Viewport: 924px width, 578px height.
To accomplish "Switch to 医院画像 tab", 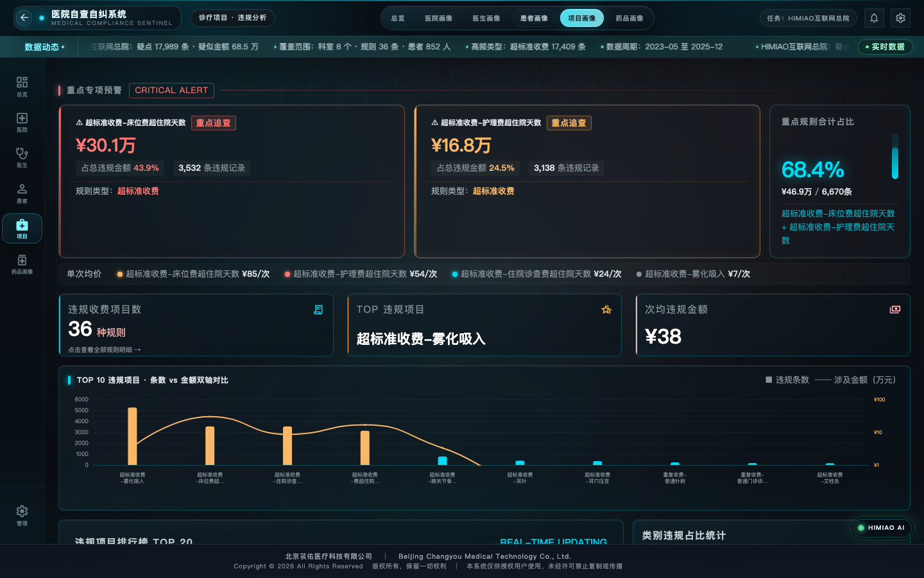I will point(439,18).
